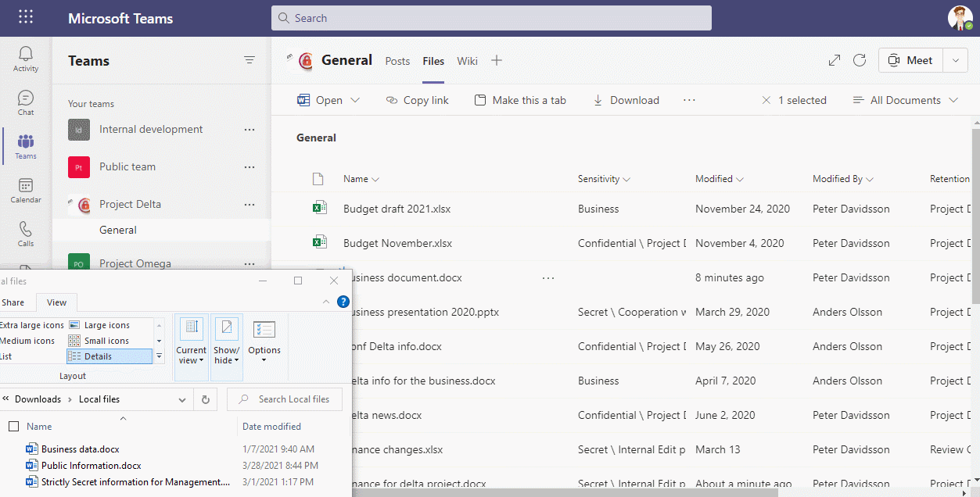Open your profile avatar in the top bar
This screenshot has width=980, height=497.
point(960,17)
